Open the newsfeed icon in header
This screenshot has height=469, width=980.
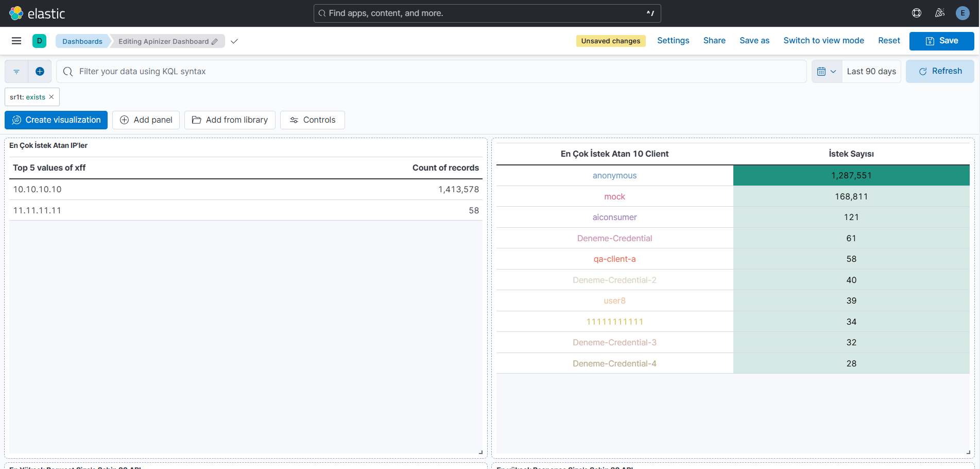(x=940, y=13)
